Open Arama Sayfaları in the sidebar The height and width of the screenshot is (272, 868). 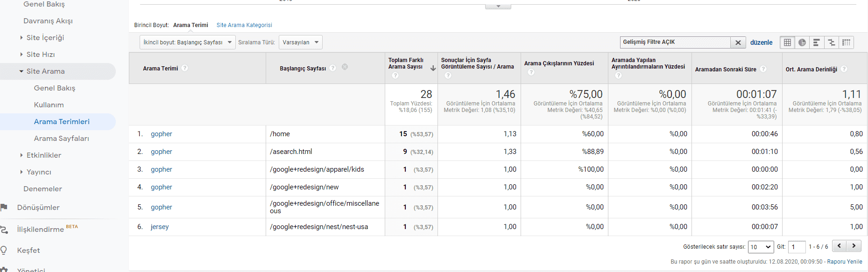click(x=61, y=139)
